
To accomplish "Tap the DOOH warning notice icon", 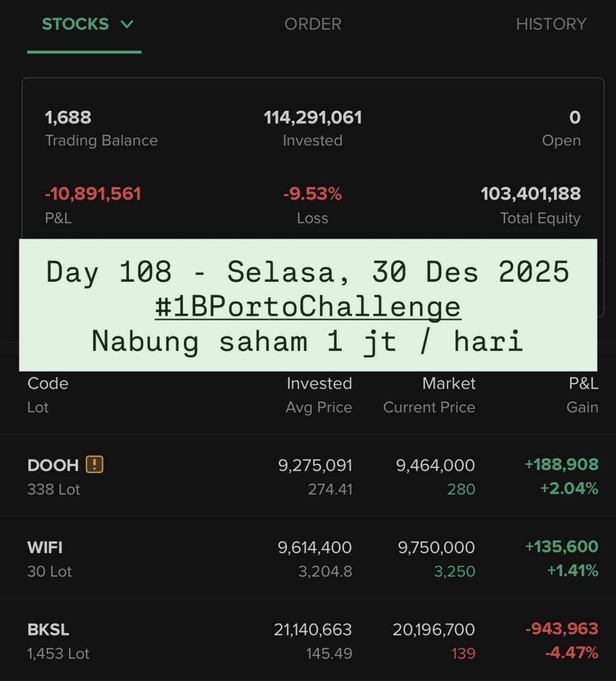I will pyautogui.click(x=95, y=464).
